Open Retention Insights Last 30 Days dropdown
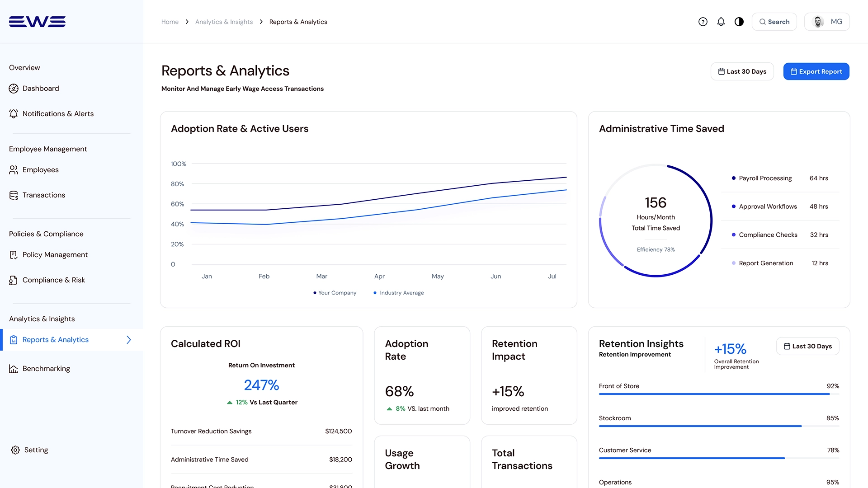This screenshot has width=868, height=488. tap(807, 346)
